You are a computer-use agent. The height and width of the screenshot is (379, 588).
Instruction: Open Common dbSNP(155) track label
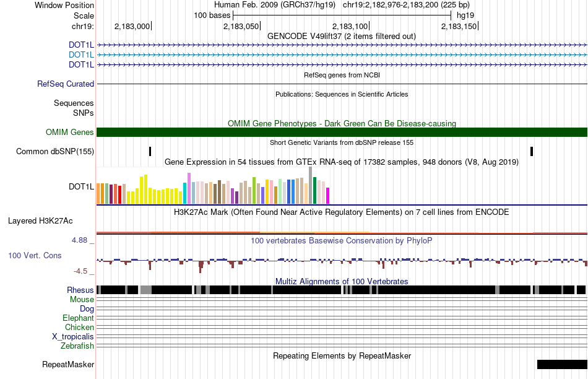(x=54, y=152)
